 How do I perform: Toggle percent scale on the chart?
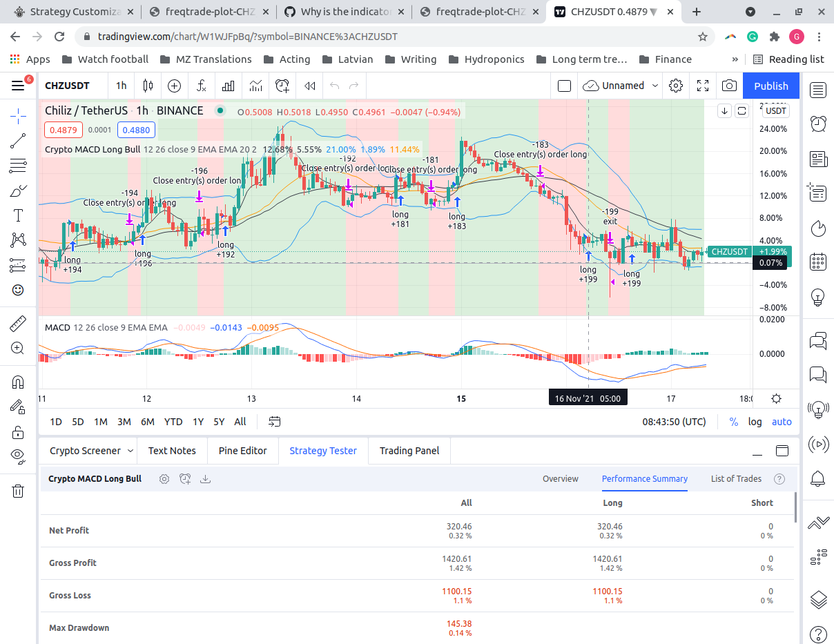click(733, 421)
